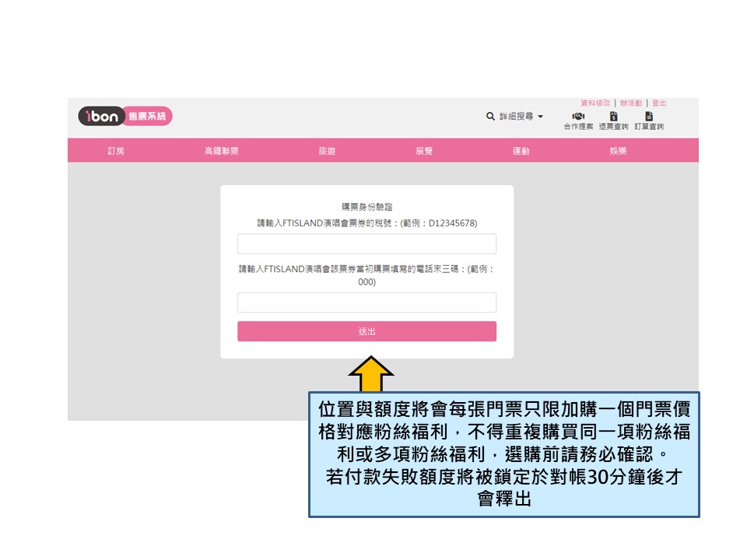Click the 資料修改 link
Image resolution: width=747 pixels, height=560 pixels.
tap(595, 103)
